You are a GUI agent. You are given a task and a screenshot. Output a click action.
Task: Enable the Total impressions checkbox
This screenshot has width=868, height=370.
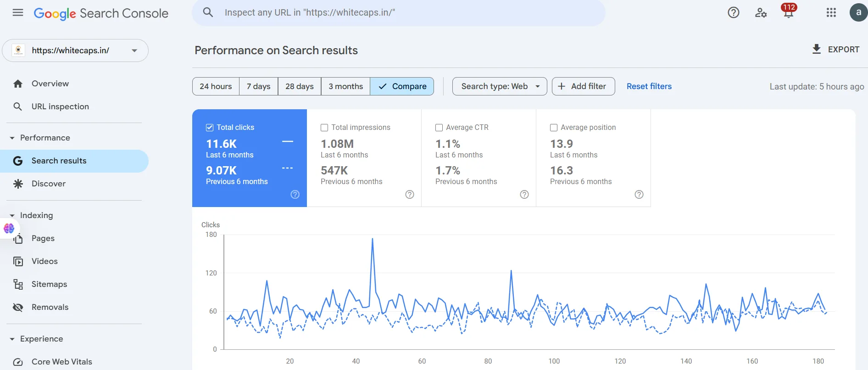tap(324, 128)
